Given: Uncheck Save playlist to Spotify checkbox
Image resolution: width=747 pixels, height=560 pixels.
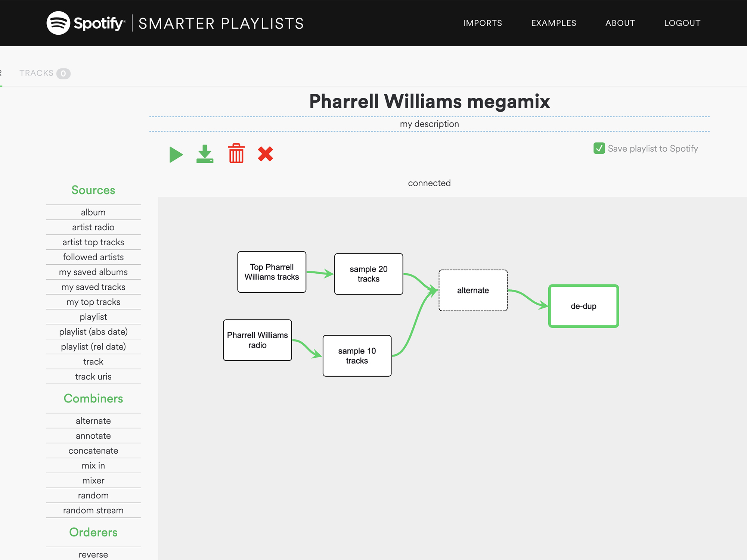Looking at the screenshot, I should click(599, 149).
